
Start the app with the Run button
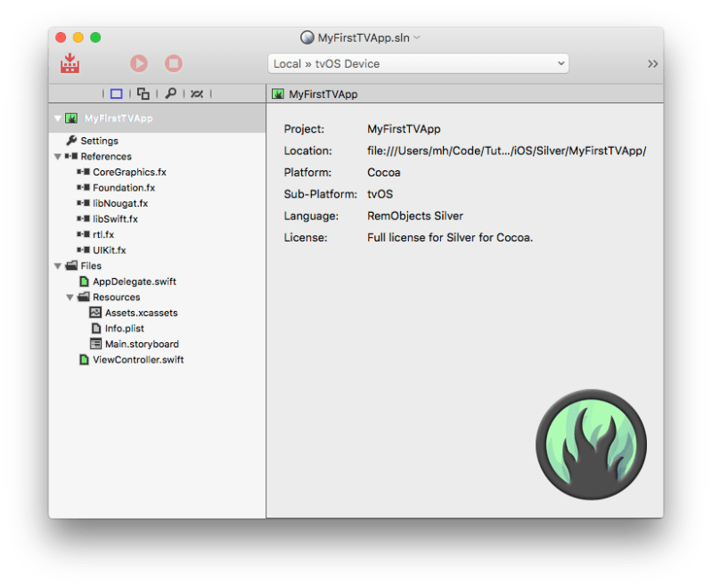[139, 63]
